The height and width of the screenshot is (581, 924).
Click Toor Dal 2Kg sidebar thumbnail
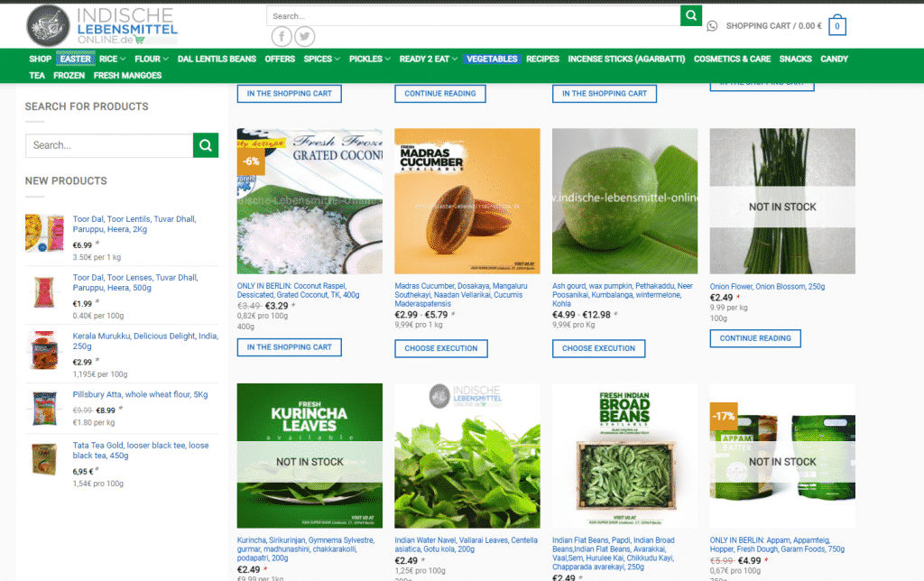click(x=45, y=234)
